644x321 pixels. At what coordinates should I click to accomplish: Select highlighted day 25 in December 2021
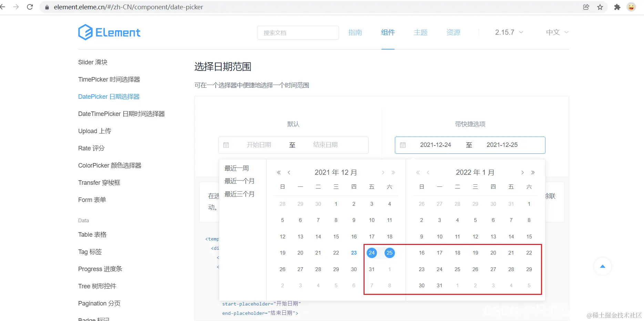390,253
